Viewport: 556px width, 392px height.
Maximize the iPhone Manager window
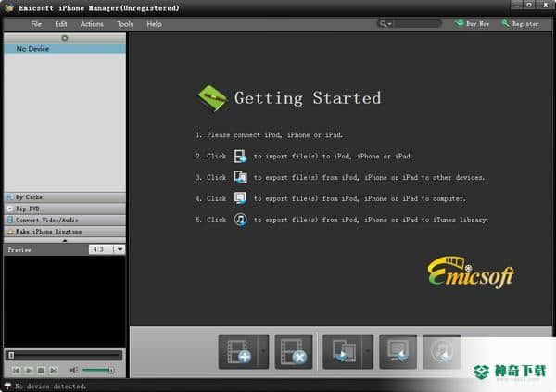click(x=529, y=6)
